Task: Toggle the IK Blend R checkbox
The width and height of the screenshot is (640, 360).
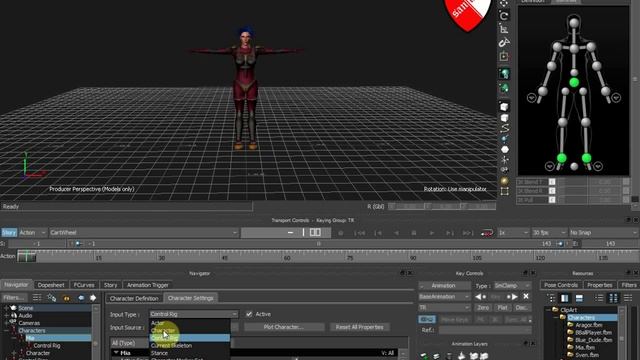Action: (x=552, y=191)
